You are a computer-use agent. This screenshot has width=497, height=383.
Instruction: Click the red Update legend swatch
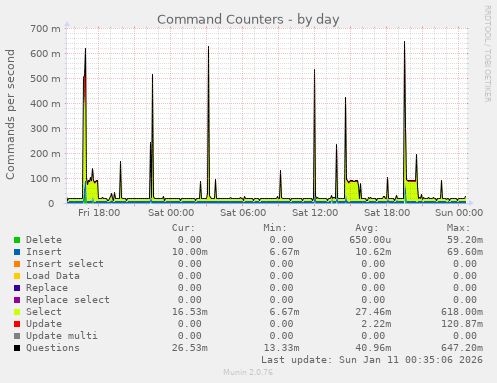[x=17, y=324]
